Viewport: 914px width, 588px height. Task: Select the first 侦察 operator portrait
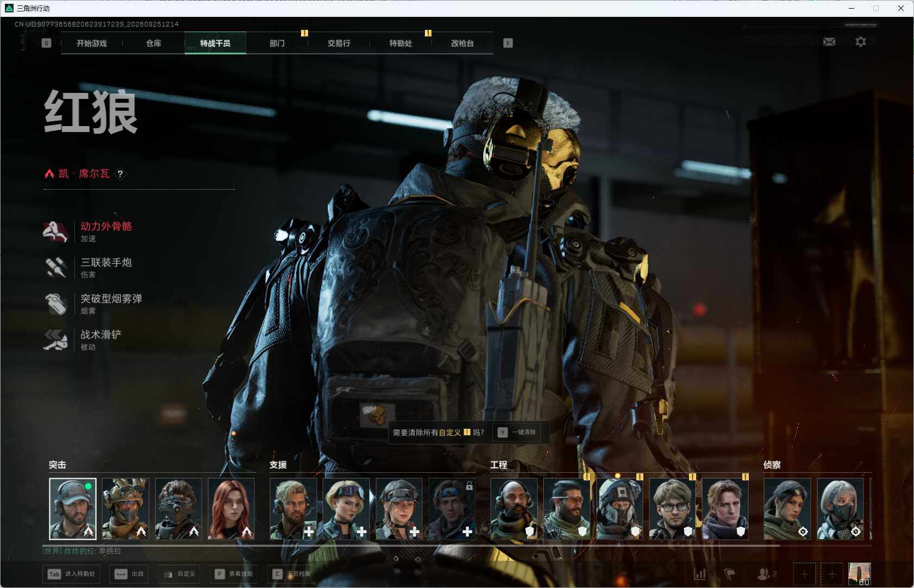click(787, 509)
